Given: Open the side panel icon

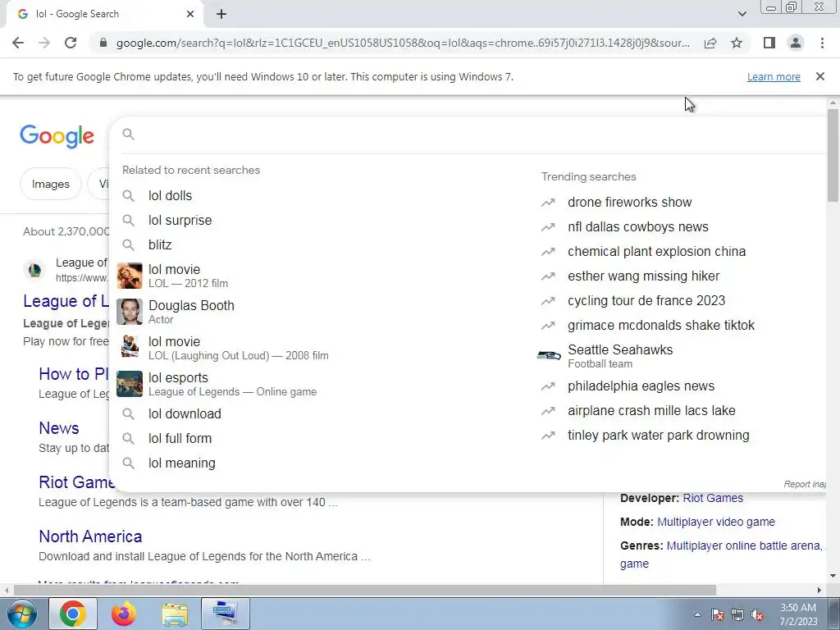Looking at the screenshot, I should 769,43.
